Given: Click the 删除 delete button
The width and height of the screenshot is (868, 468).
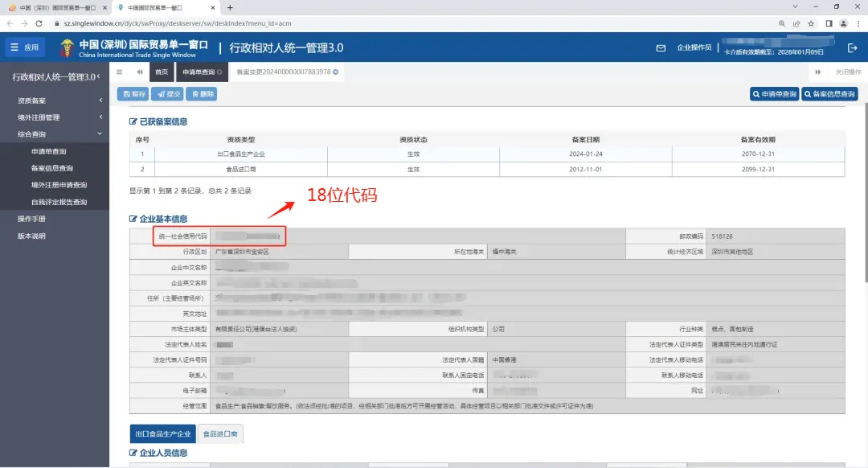Looking at the screenshot, I should (x=202, y=94).
